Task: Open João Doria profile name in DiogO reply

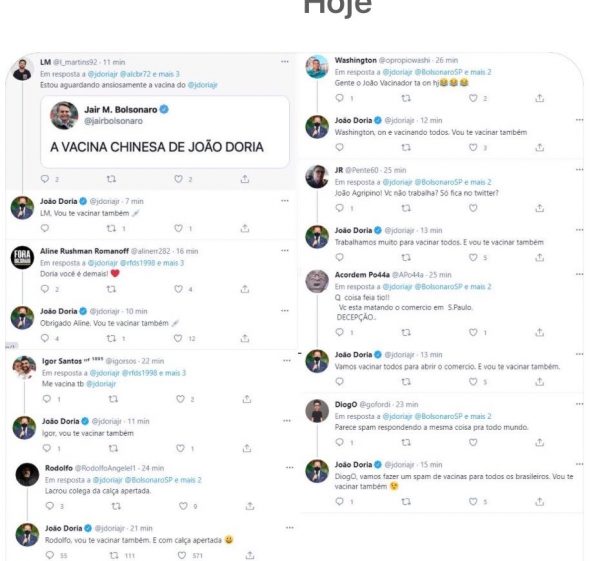Action: point(353,465)
